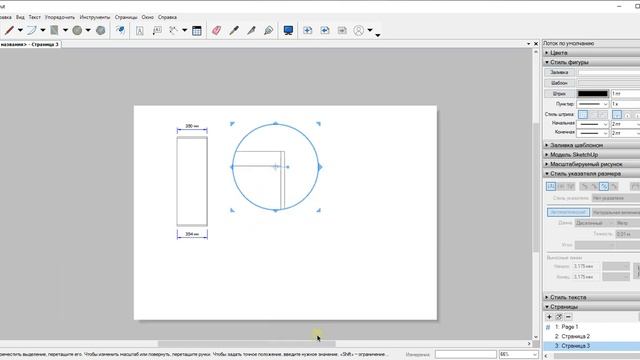Choose highlighted dimension alignment icon

click(x=604, y=187)
